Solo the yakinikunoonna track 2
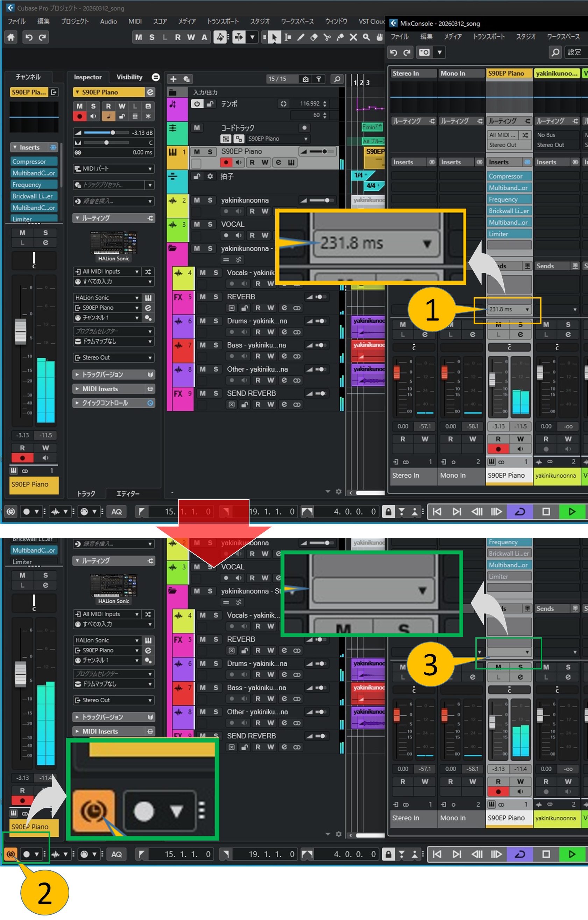 click(210, 200)
